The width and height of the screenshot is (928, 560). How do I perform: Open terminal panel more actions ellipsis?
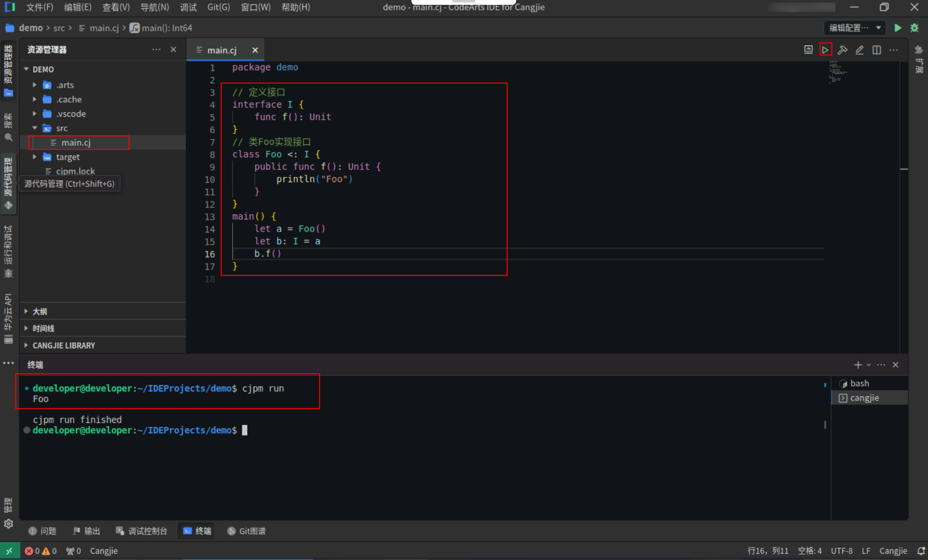pos(881,365)
